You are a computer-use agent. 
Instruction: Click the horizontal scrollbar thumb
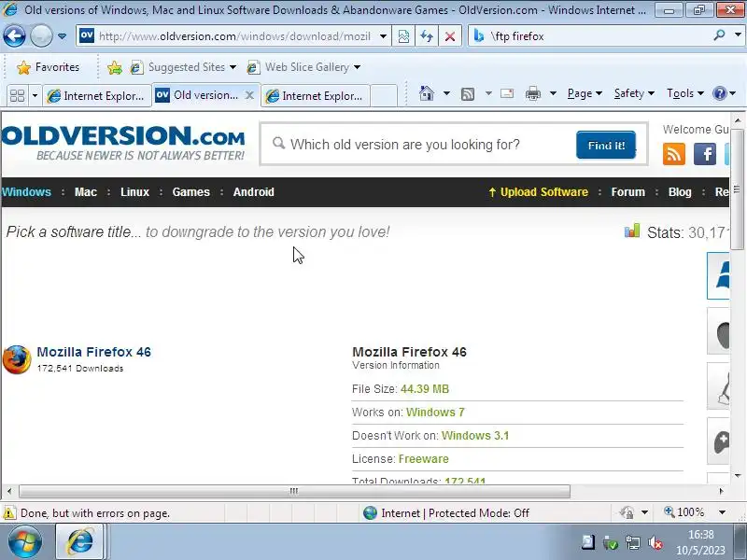click(x=294, y=491)
